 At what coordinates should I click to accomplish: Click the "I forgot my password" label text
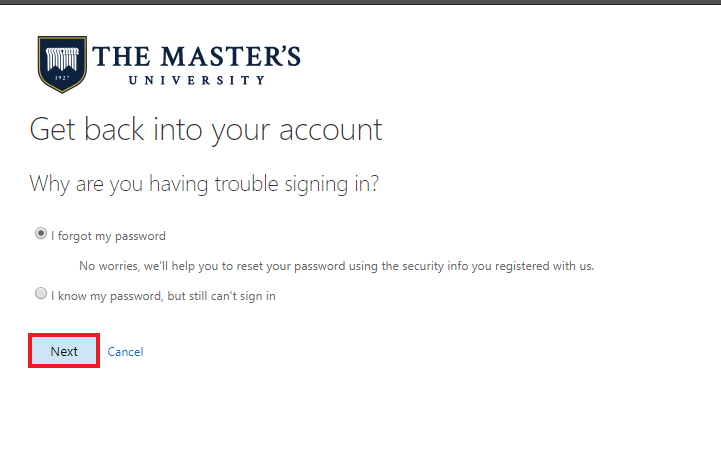click(x=108, y=236)
